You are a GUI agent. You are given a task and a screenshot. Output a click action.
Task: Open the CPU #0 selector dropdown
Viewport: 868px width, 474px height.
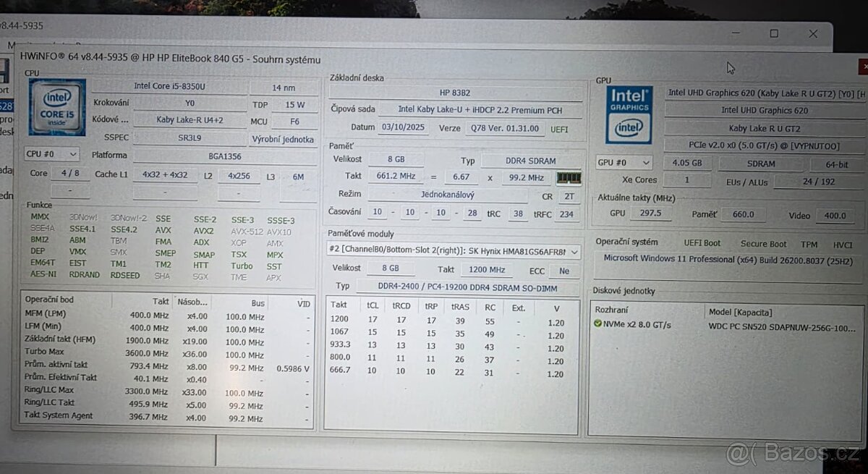pyautogui.click(x=51, y=153)
